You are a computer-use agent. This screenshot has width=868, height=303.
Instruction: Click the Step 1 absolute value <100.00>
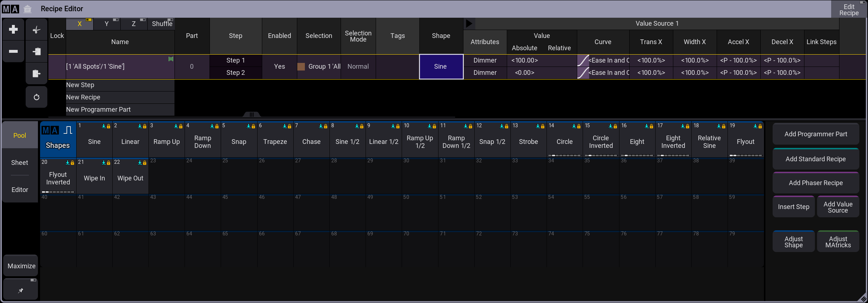click(x=524, y=60)
